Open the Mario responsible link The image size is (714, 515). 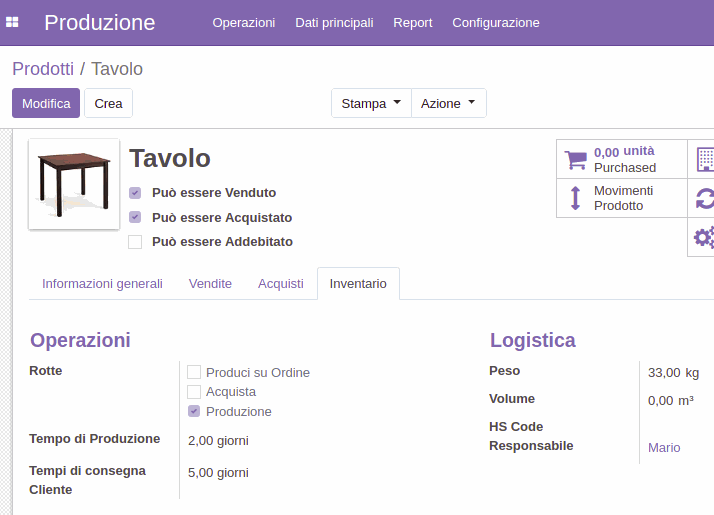click(x=664, y=448)
